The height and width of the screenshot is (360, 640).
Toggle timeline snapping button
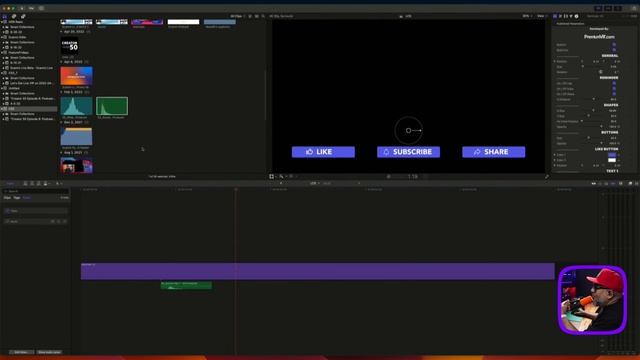(613, 184)
